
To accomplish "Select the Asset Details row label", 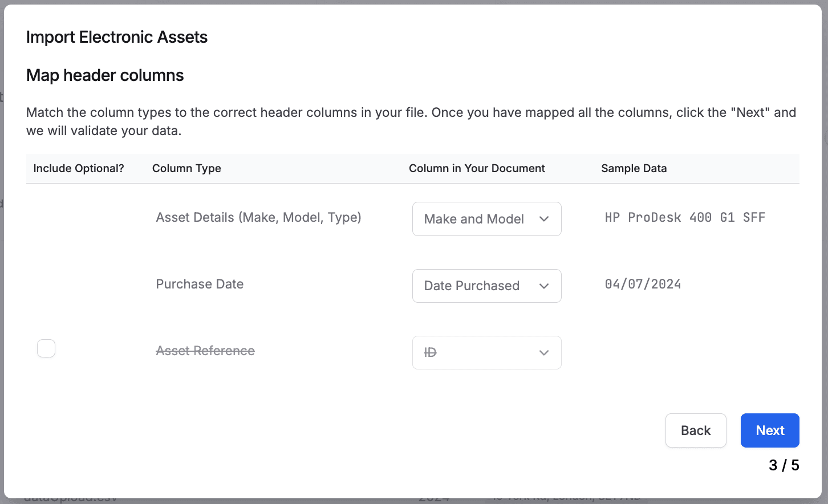I will coord(258,217).
